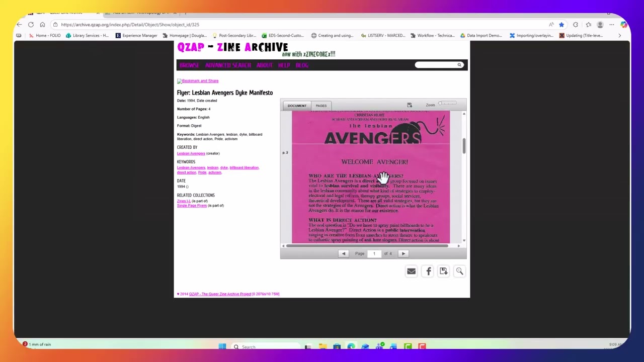
Task: Click the site search input box
Action: pyautogui.click(x=436, y=65)
